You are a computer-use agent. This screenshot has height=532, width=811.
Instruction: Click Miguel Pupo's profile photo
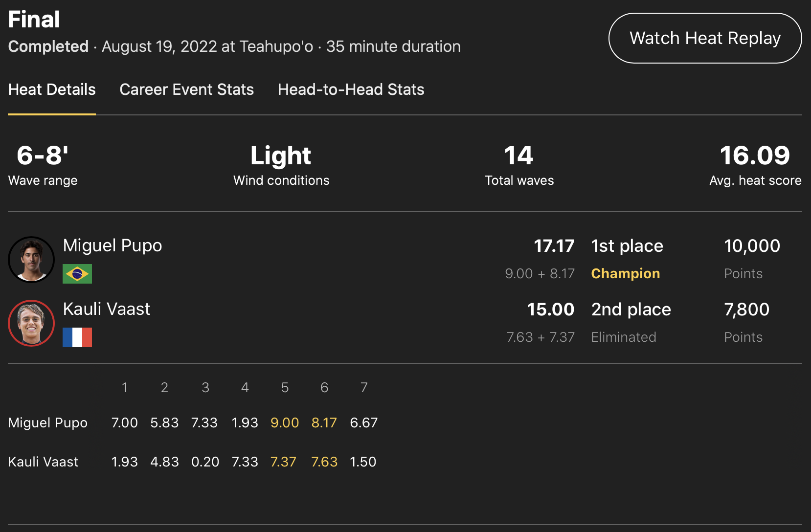click(x=31, y=260)
